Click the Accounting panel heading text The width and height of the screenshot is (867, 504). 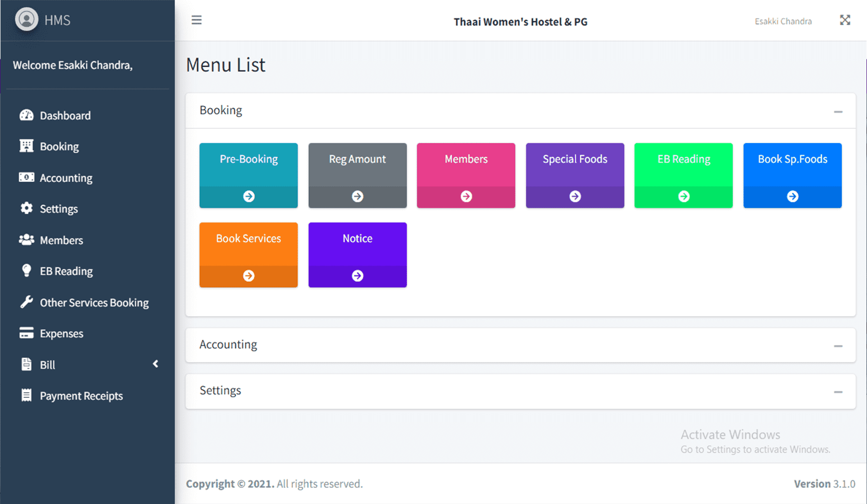point(228,345)
